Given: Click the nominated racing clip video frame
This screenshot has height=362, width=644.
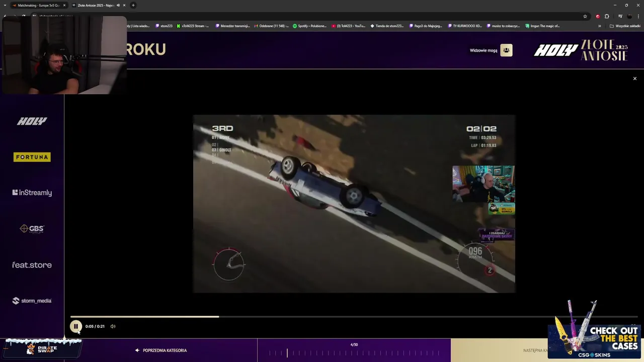Looking at the screenshot, I should (x=354, y=204).
